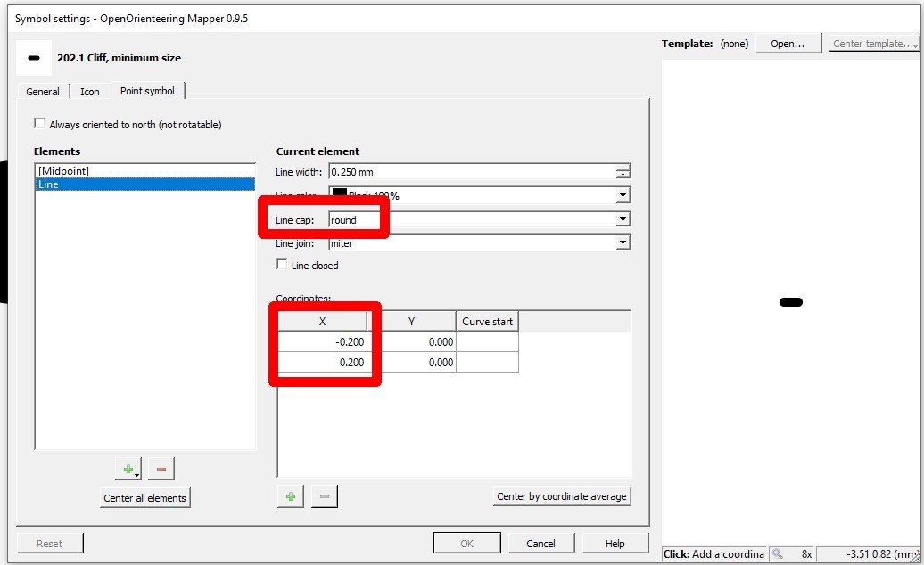Increase the Line width using spinner arrows
Viewport: 924px width, 565px height.
[x=623, y=168]
